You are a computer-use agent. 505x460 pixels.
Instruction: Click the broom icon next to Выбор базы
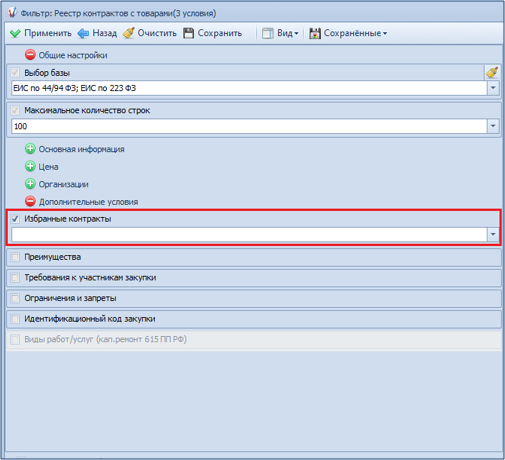click(x=492, y=72)
